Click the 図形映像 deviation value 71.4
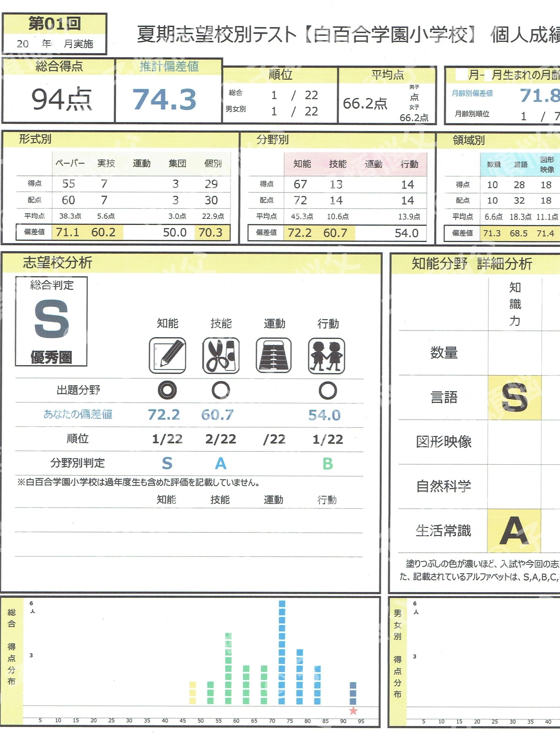 545,233
